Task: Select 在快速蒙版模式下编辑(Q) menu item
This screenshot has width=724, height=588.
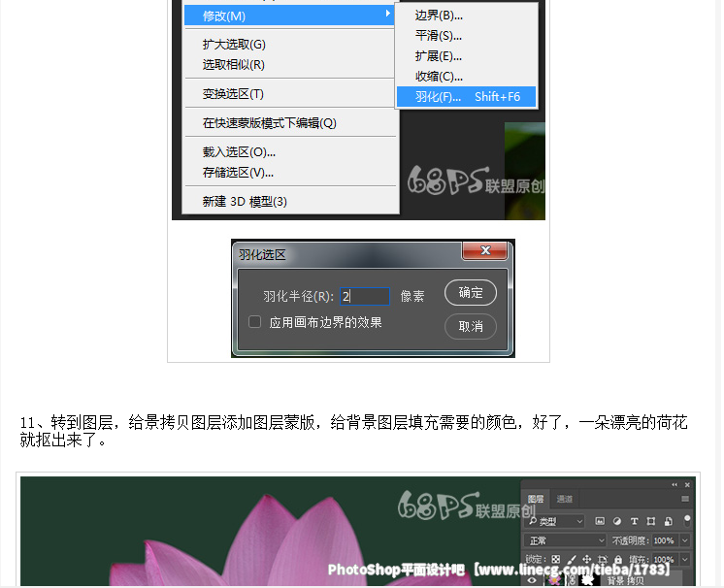Action: (290, 123)
